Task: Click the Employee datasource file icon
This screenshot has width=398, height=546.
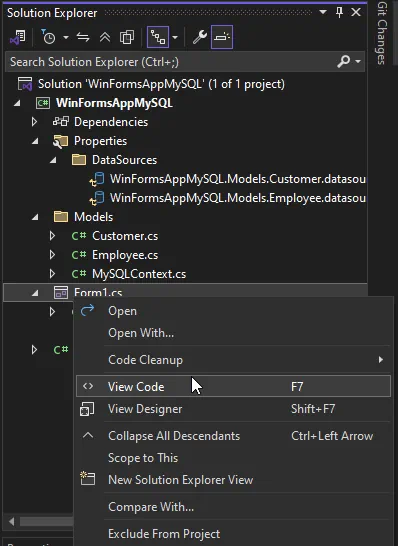Action: click(97, 198)
